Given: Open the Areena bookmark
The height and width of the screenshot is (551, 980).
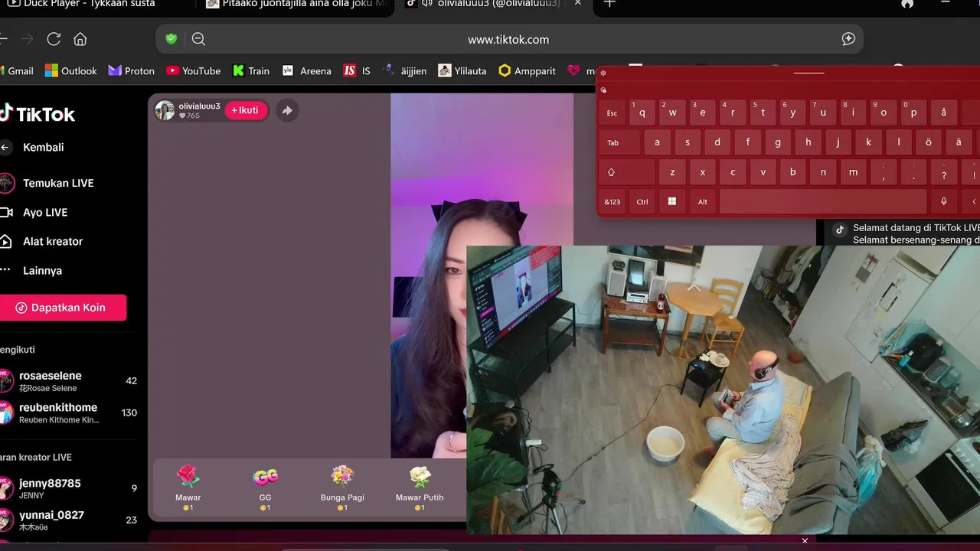Looking at the screenshot, I should coord(307,70).
